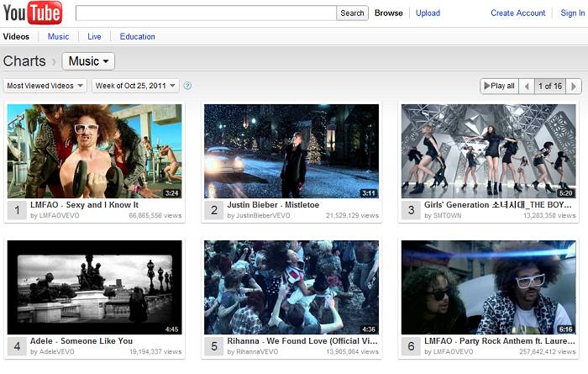Open the Rihanna We Found Love thumbnail
This screenshot has width=588, height=374.
tap(291, 287)
